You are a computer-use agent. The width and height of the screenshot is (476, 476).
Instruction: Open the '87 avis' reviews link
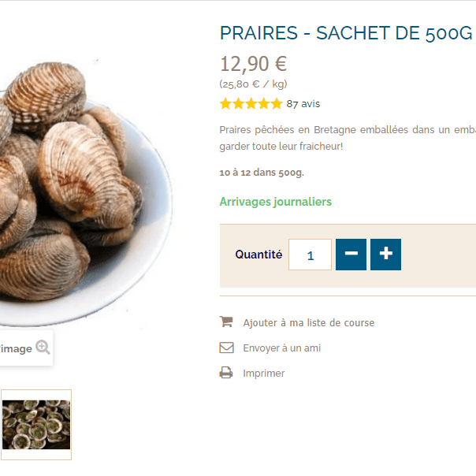click(303, 103)
